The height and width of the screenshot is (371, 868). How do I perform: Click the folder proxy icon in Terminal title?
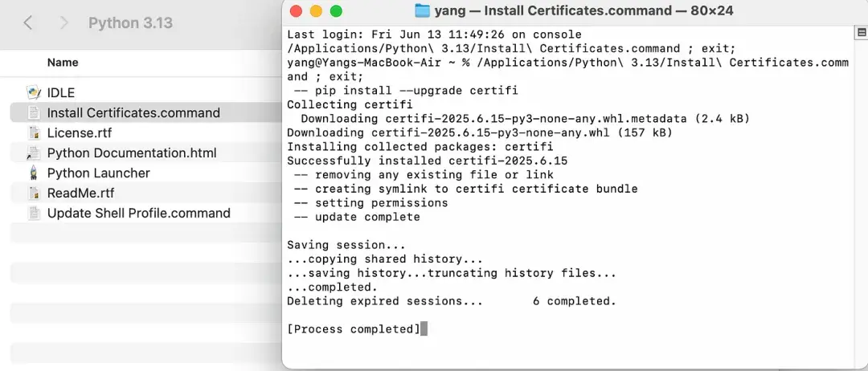(423, 10)
